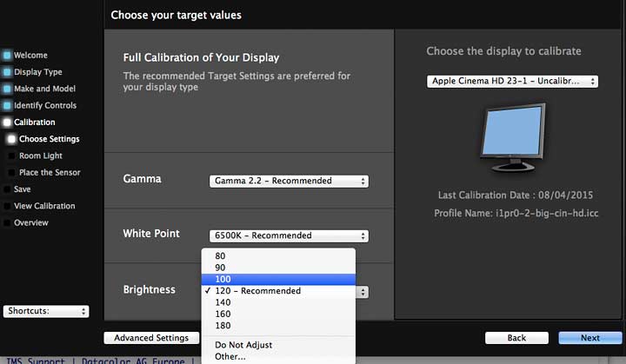
Task: Open Identify Controls step
Action: pos(45,105)
